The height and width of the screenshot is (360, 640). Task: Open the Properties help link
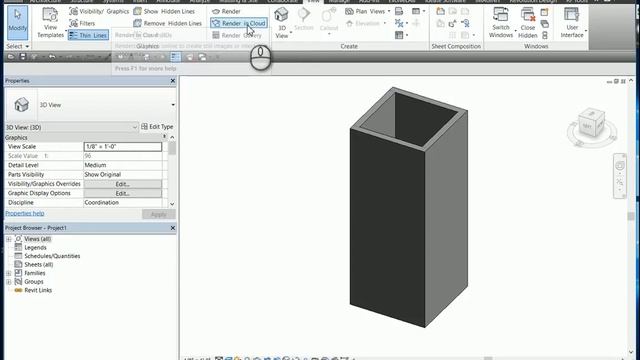tap(24, 213)
